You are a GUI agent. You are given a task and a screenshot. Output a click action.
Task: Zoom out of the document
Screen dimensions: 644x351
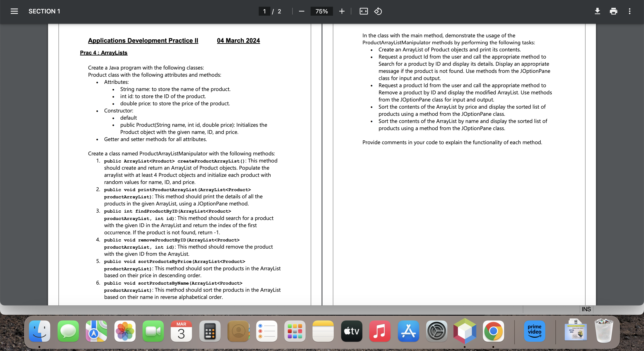click(301, 11)
